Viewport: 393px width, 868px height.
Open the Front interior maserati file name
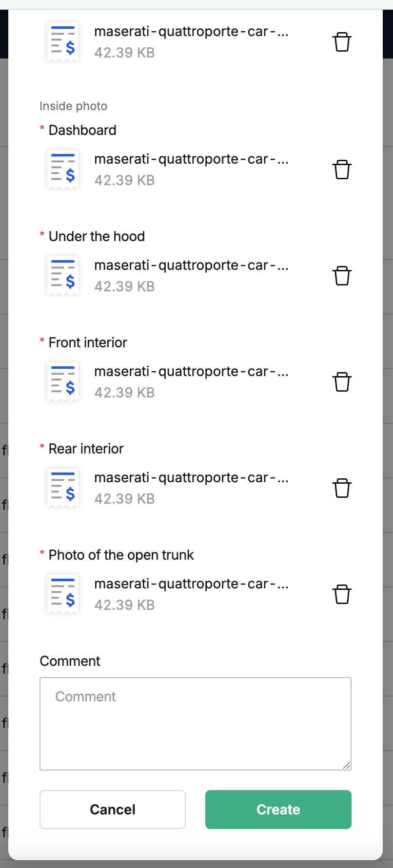click(191, 372)
